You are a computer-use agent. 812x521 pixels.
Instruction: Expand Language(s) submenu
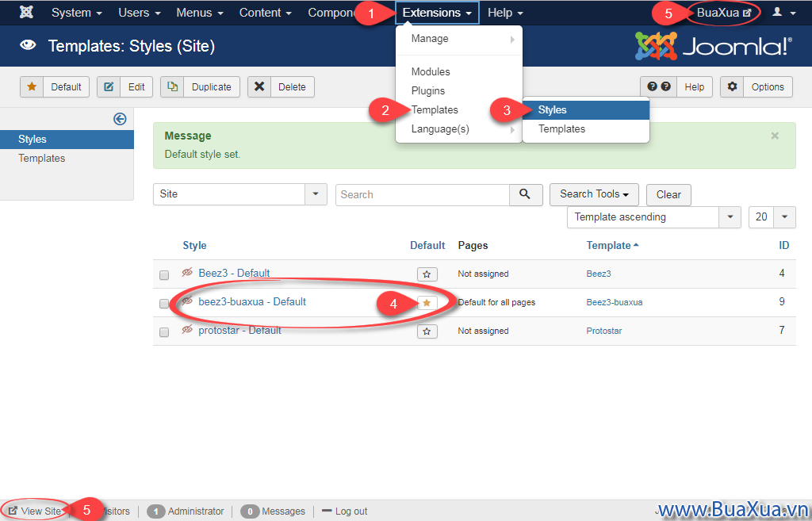tap(459, 129)
